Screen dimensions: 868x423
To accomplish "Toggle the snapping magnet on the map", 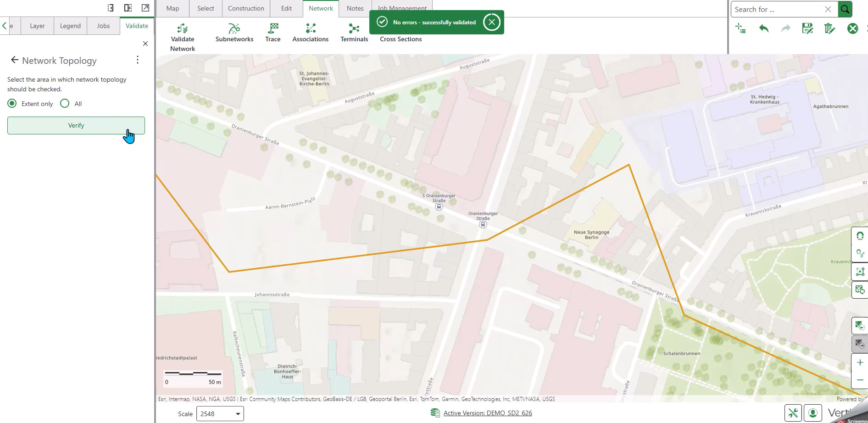I will tap(860, 236).
